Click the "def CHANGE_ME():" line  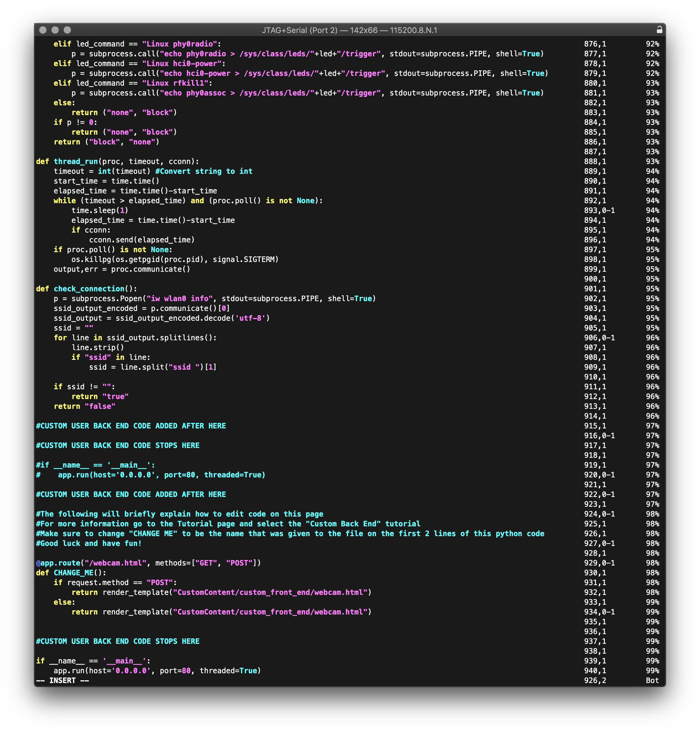coord(71,573)
